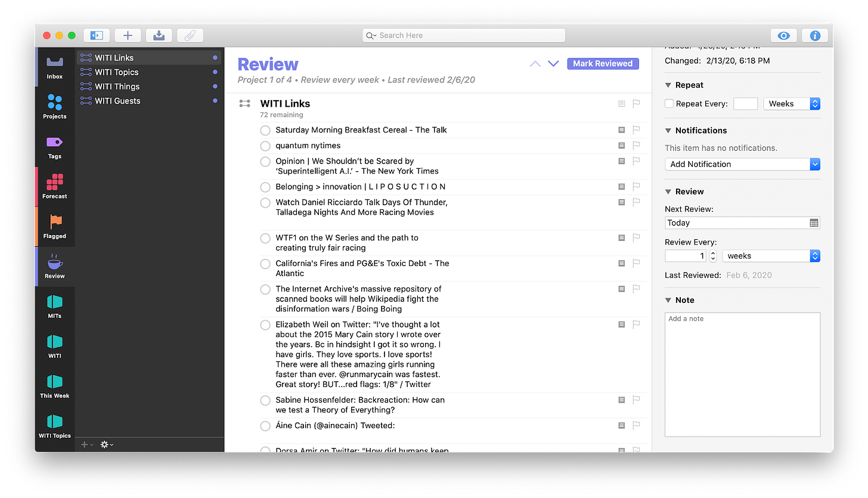Flag the Áine Cain tweet task
The height and width of the screenshot is (498, 868).
click(636, 425)
